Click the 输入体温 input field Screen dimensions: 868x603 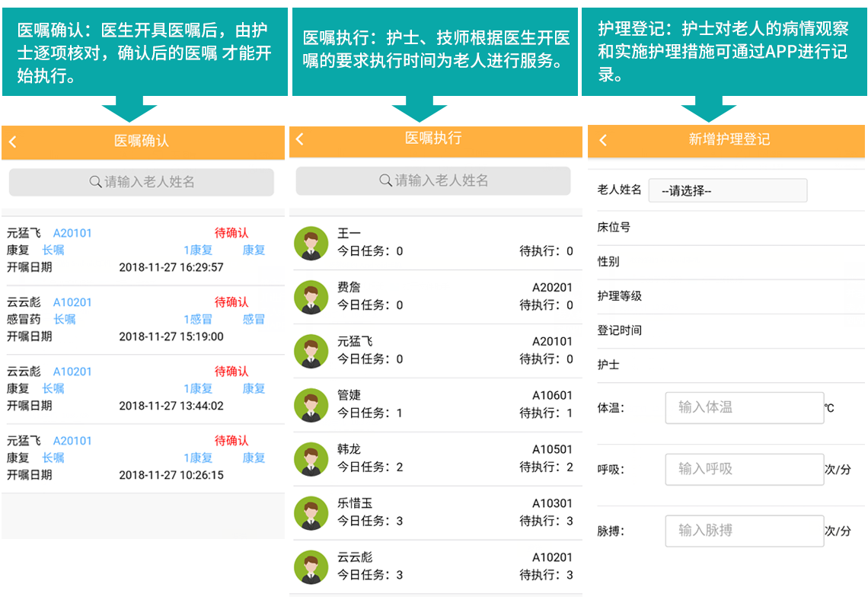coord(744,408)
